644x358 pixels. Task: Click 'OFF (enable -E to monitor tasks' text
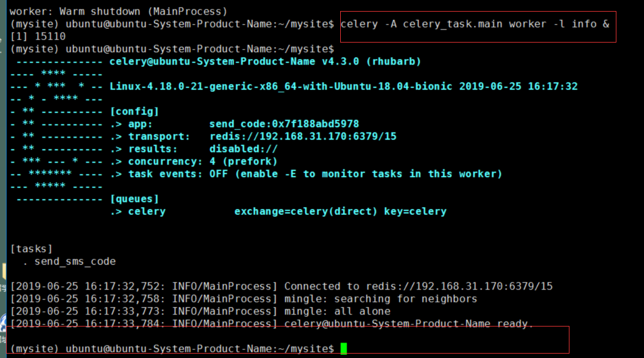306,174
